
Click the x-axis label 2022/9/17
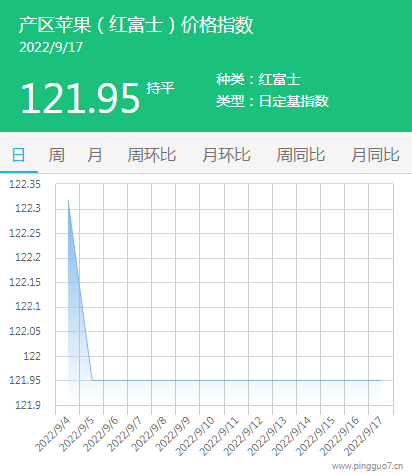click(x=363, y=436)
